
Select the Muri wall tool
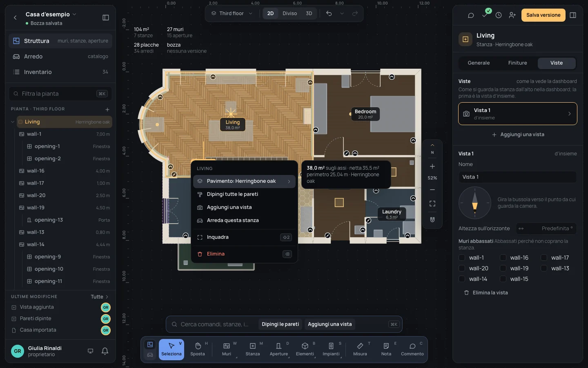coord(227,350)
